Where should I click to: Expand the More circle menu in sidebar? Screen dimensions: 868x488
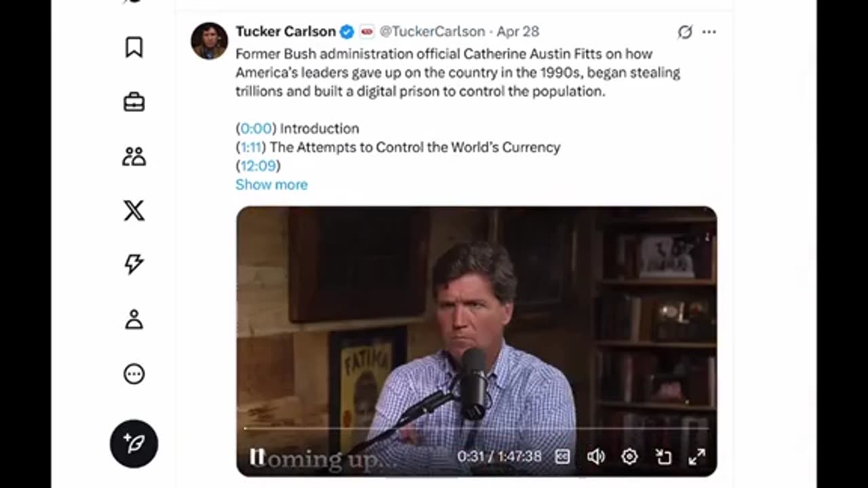point(134,374)
